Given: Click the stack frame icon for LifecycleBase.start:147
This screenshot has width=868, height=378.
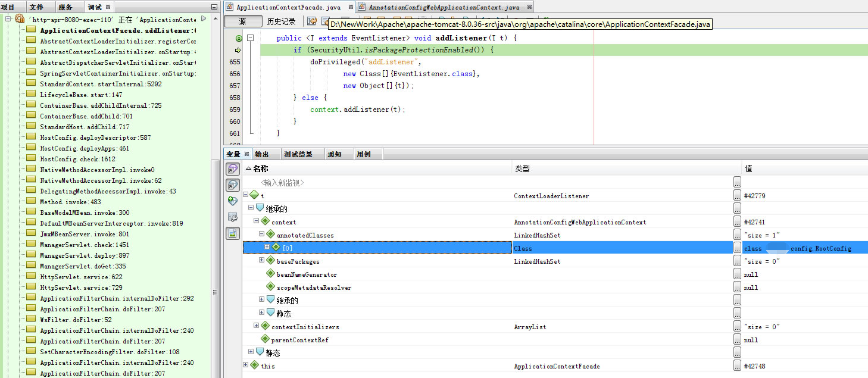Looking at the screenshot, I should (31, 95).
